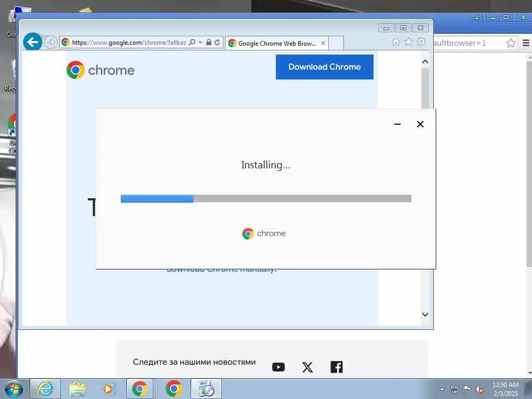This screenshot has height=399, width=532.
Task: Click Chrome window address bar text
Action: [460, 43]
